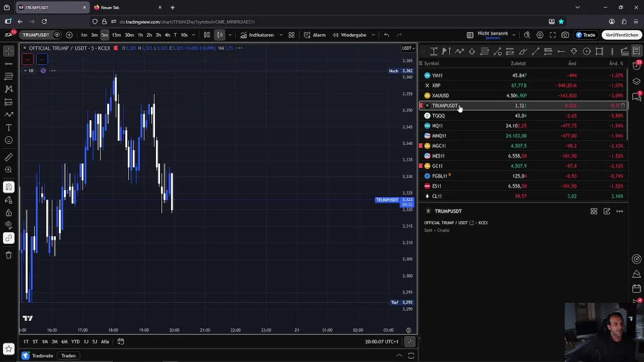Screen dimensions: 644x362
Task: Open the three-dots menu in details panel
Action: [619, 211]
